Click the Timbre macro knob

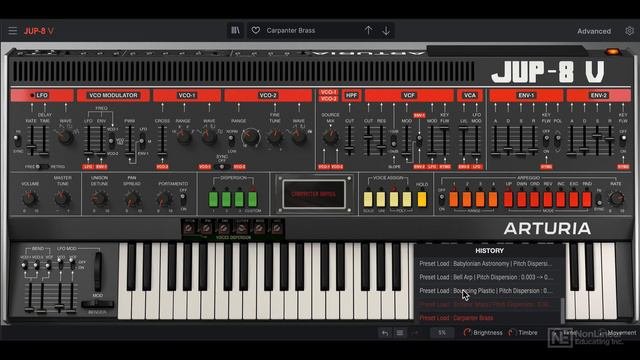click(x=512, y=333)
